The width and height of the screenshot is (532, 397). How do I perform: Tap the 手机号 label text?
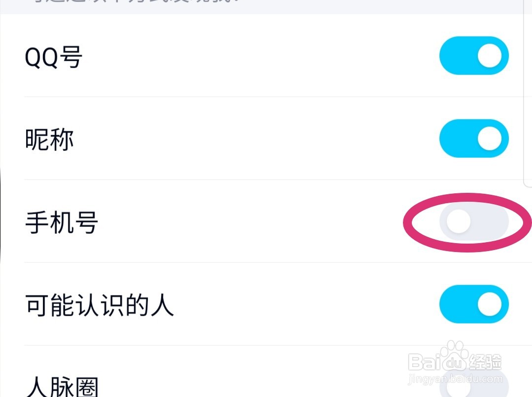(62, 222)
